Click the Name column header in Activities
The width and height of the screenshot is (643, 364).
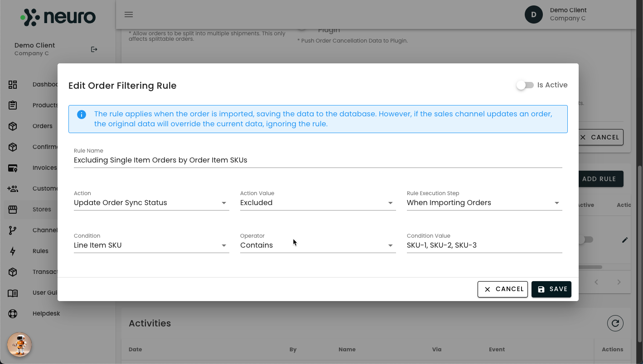[x=347, y=350]
